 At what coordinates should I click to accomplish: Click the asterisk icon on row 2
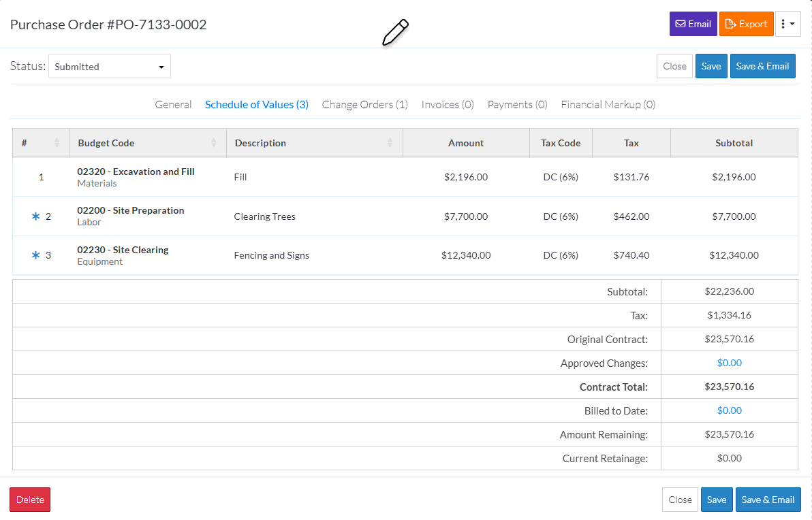35,216
